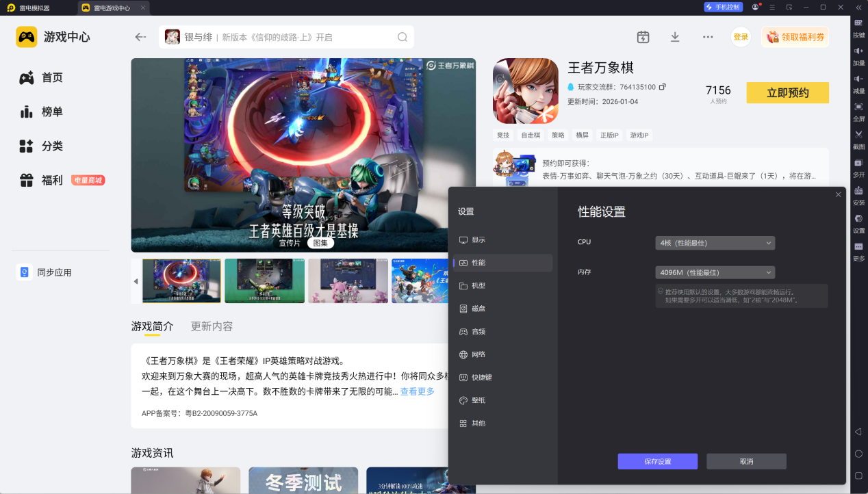Open the emulator hamburger menu

(772, 7)
